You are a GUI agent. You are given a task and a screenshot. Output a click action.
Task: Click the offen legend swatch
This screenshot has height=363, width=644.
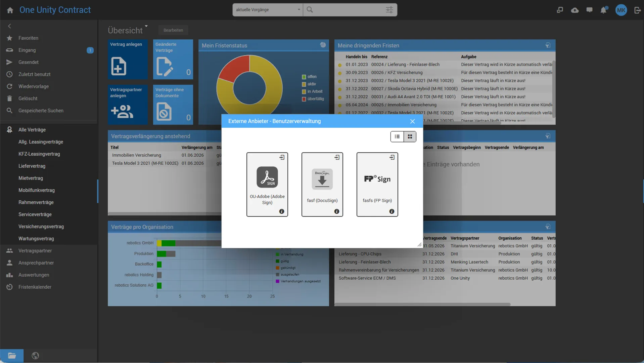point(304,77)
